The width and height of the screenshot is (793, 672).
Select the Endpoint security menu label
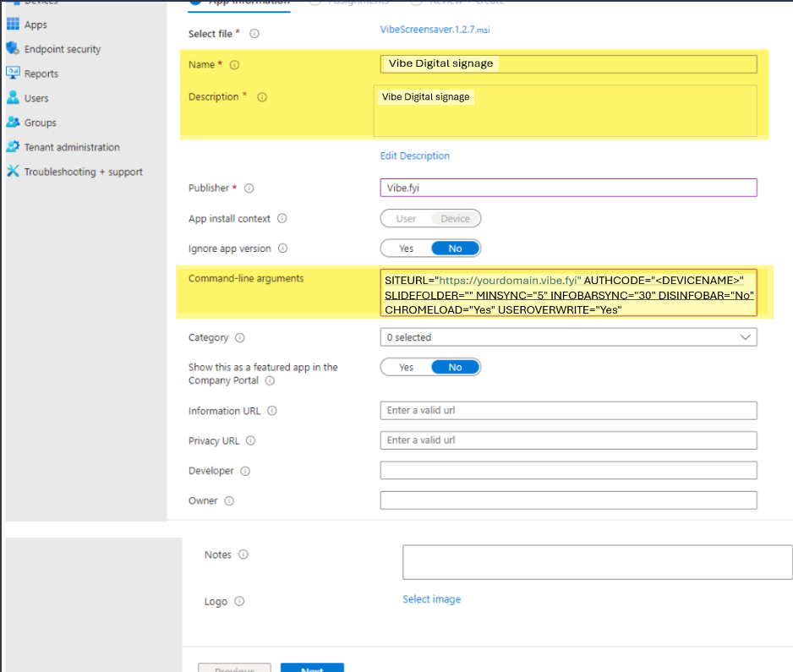(63, 49)
